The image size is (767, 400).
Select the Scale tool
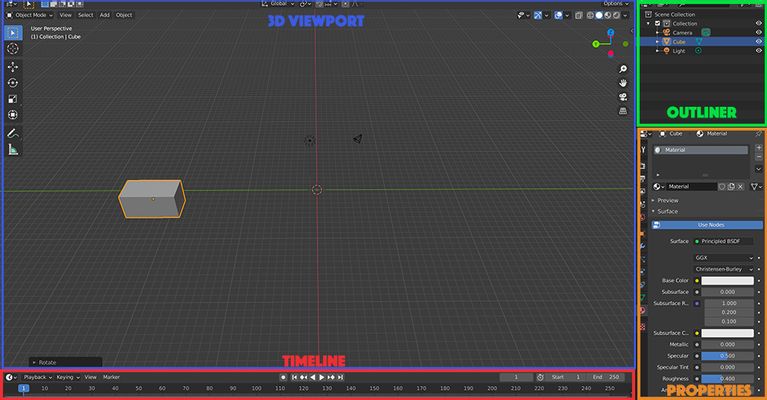(x=13, y=99)
